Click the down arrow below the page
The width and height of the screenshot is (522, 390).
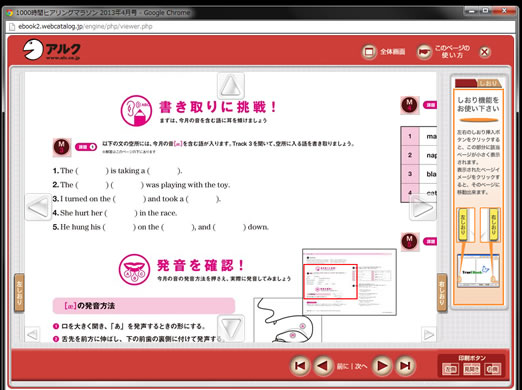[231, 328]
